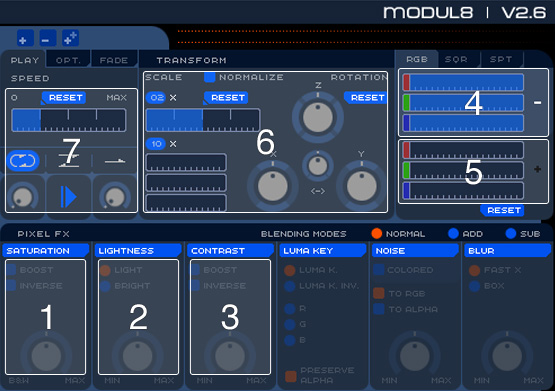Select ADD blending mode
This screenshot has width=555, height=392.
coord(453,233)
